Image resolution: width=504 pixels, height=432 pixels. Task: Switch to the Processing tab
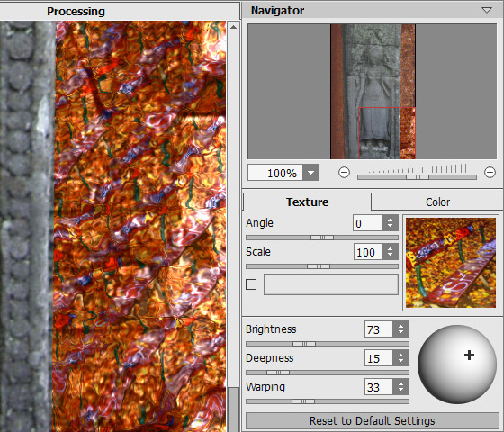pos(76,11)
